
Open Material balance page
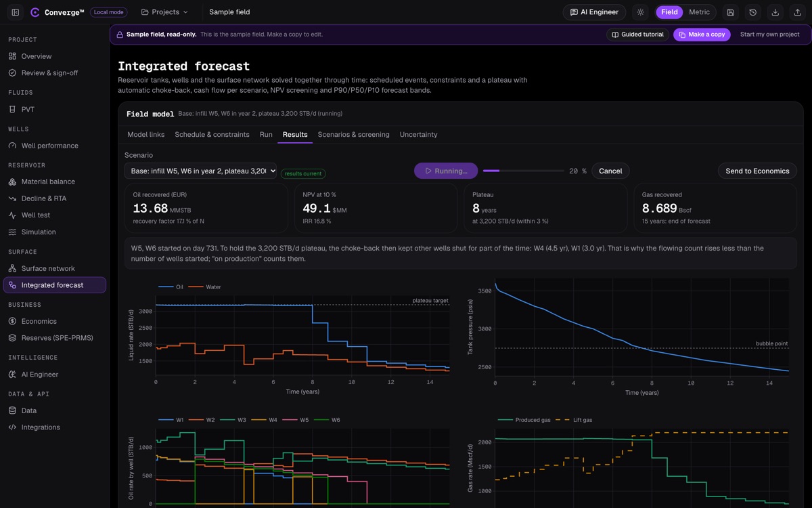pos(54,182)
